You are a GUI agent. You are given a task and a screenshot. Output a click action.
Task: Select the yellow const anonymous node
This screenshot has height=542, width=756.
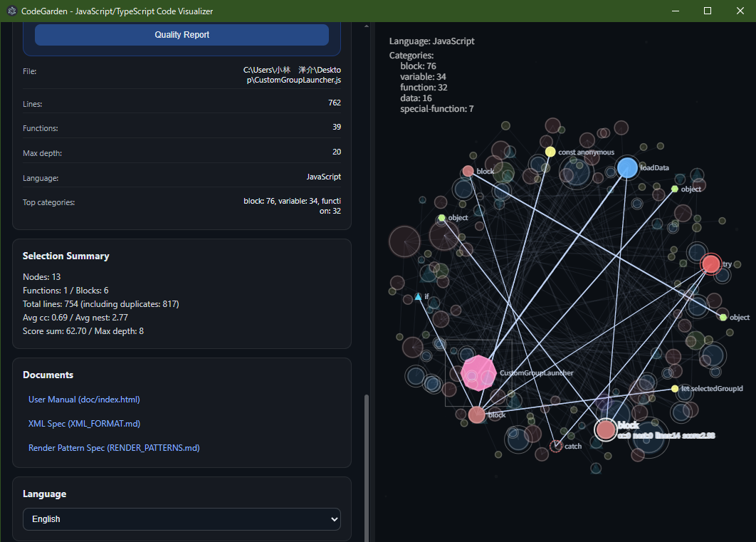(550, 152)
